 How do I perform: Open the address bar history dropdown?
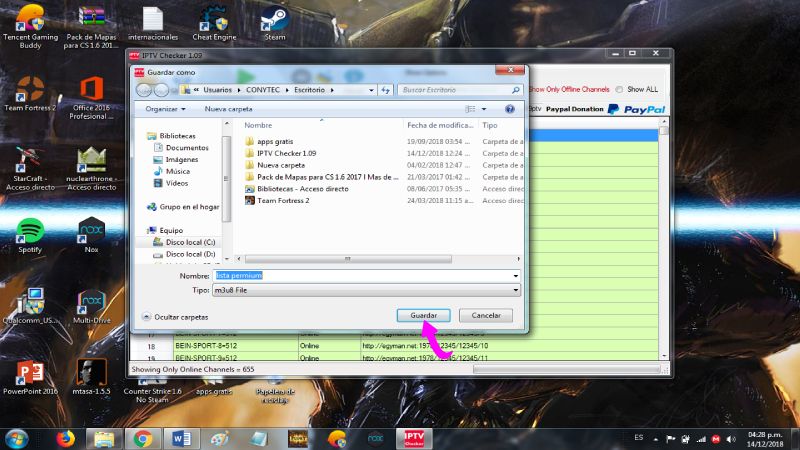click(371, 90)
